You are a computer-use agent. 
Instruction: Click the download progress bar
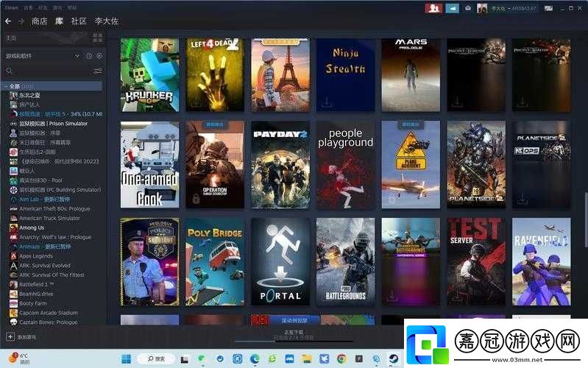(294, 342)
